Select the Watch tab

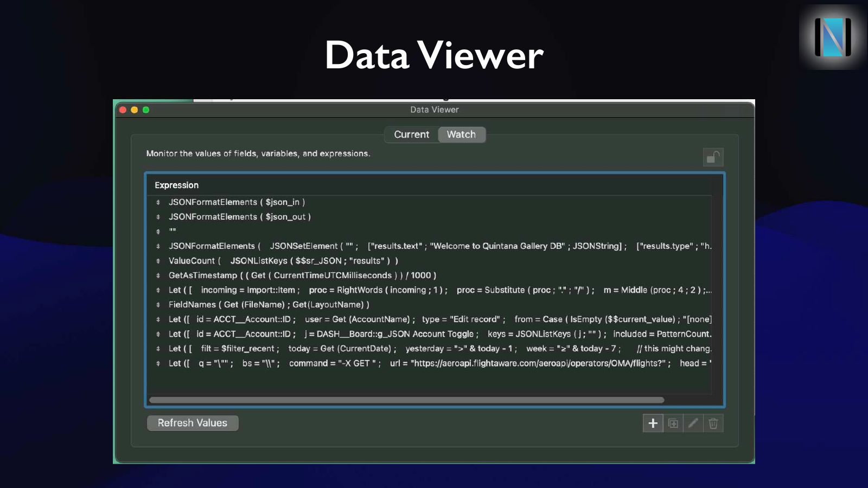461,134
